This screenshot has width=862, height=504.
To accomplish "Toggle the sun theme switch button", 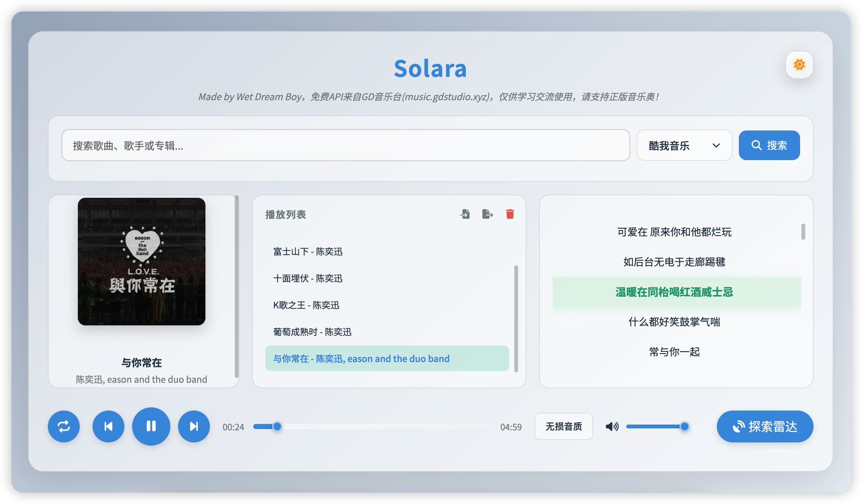I will pos(799,65).
